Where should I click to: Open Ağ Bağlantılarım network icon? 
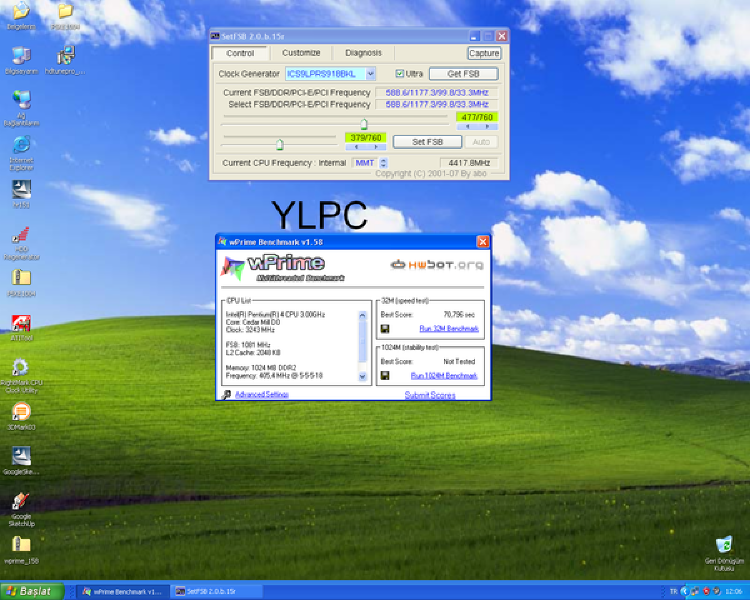22,109
